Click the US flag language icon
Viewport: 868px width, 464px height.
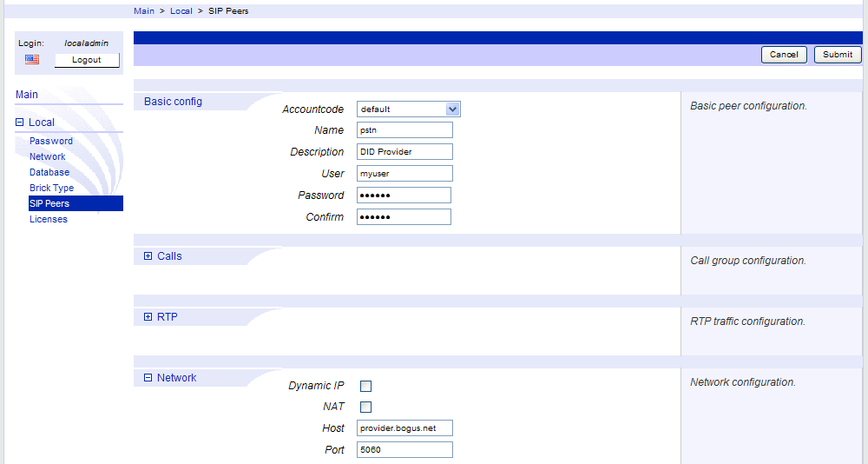[x=32, y=60]
